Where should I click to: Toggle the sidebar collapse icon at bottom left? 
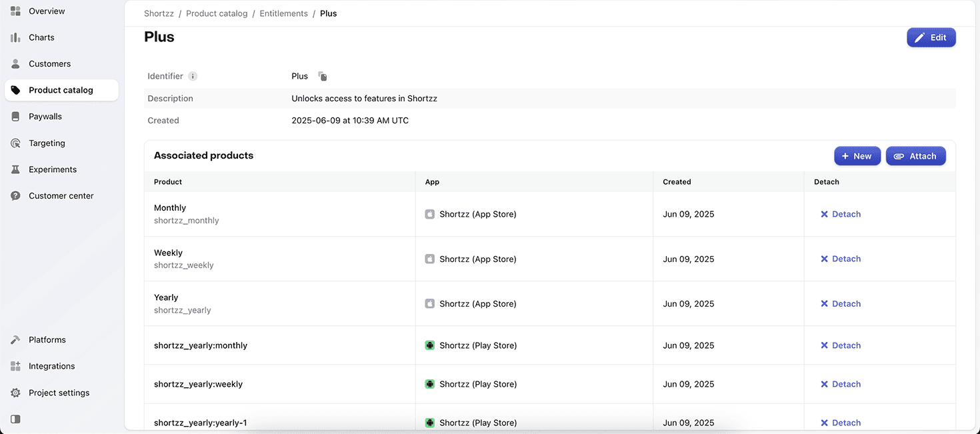(x=15, y=419)
